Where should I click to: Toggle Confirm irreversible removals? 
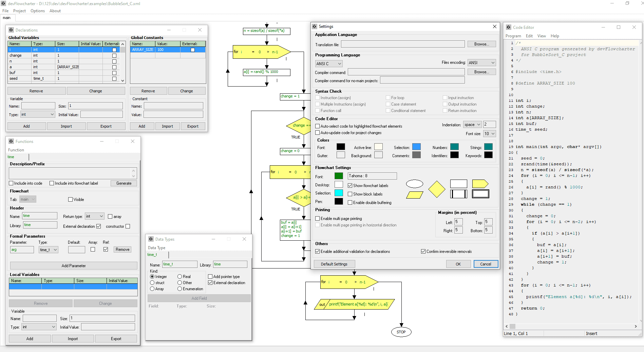click(423, 252)
